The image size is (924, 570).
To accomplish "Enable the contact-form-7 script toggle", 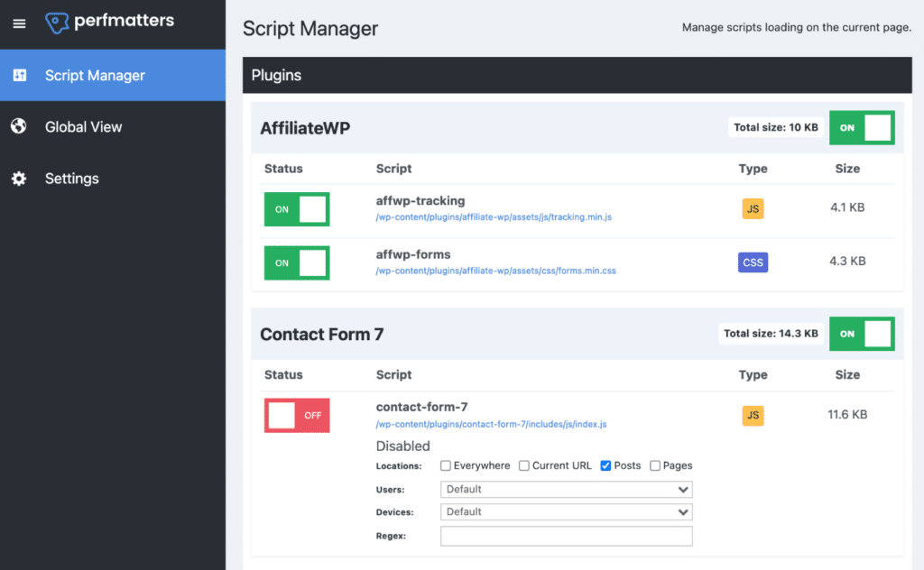I will [x=296, y=415].
